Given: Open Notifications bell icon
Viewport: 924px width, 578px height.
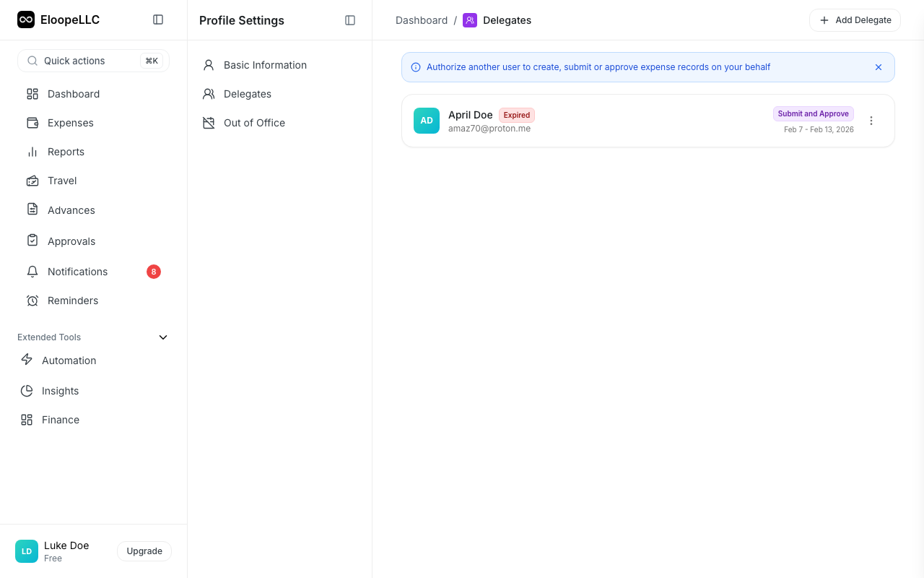Looking at the screenshot, I should coord(32,272).
